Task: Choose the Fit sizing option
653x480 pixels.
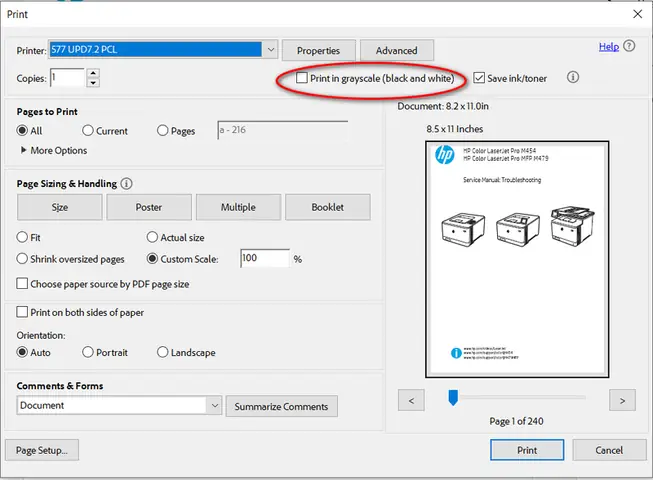Action: [x=22, y=237]
